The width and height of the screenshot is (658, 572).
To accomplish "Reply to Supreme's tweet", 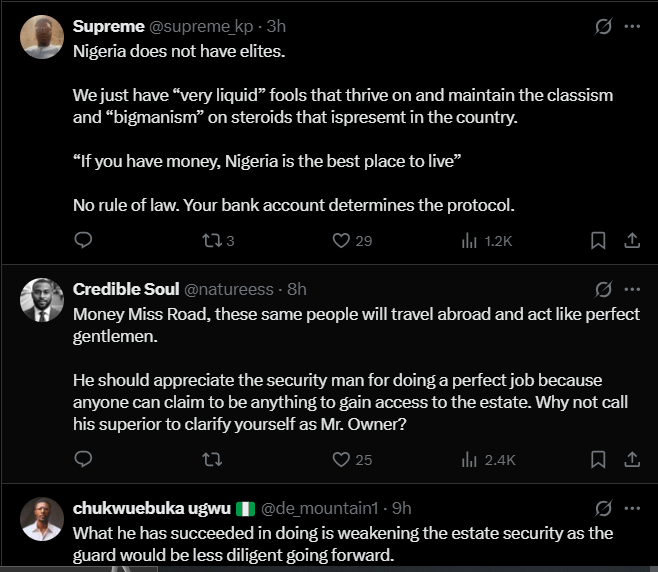I will [x=84, y=240].
